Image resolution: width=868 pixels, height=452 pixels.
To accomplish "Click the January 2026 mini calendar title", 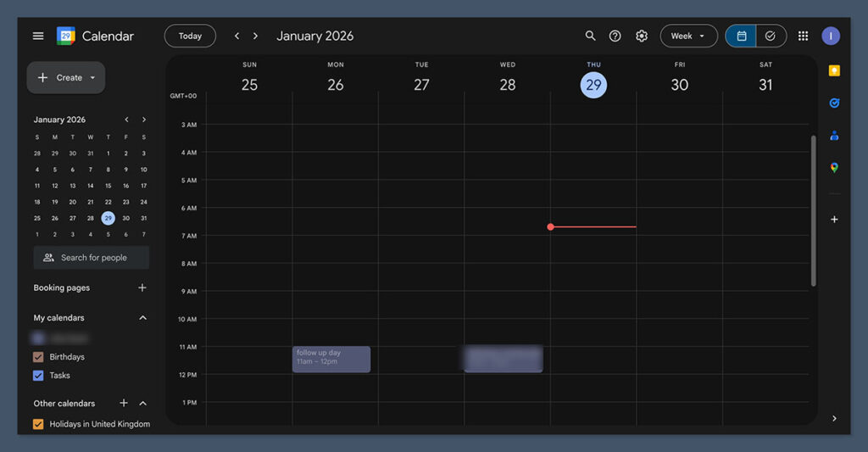I will 59,120.
